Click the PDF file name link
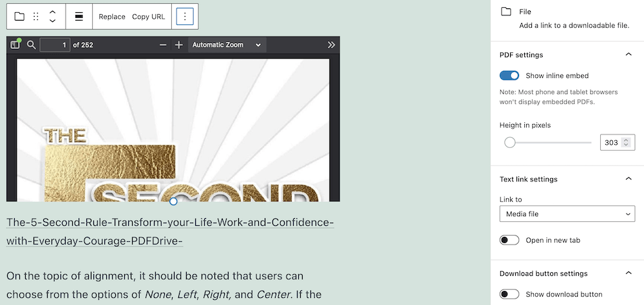The width and height of the screenshot is (644, 305). 171,232
